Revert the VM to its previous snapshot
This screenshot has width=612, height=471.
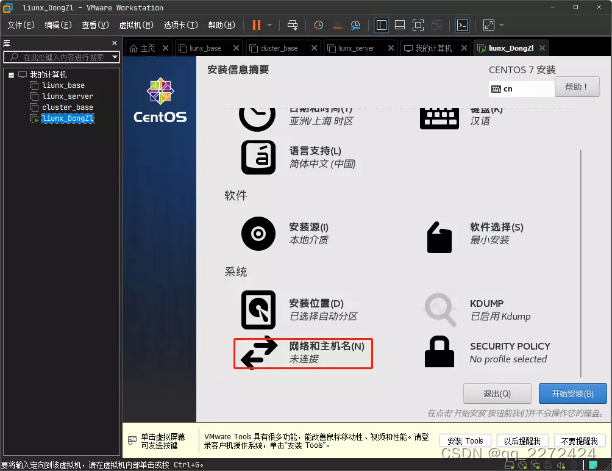337,25
